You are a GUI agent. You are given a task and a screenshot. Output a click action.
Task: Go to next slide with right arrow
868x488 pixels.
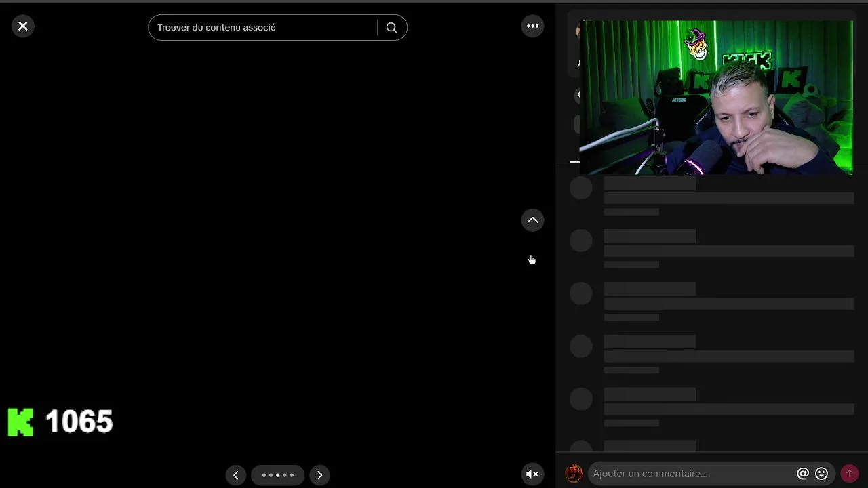coord(319,475)
